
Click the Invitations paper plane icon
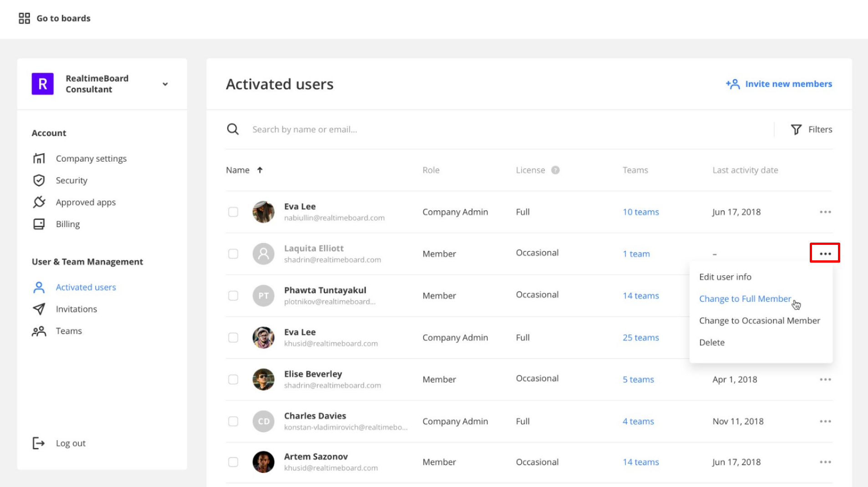(39, 309)
